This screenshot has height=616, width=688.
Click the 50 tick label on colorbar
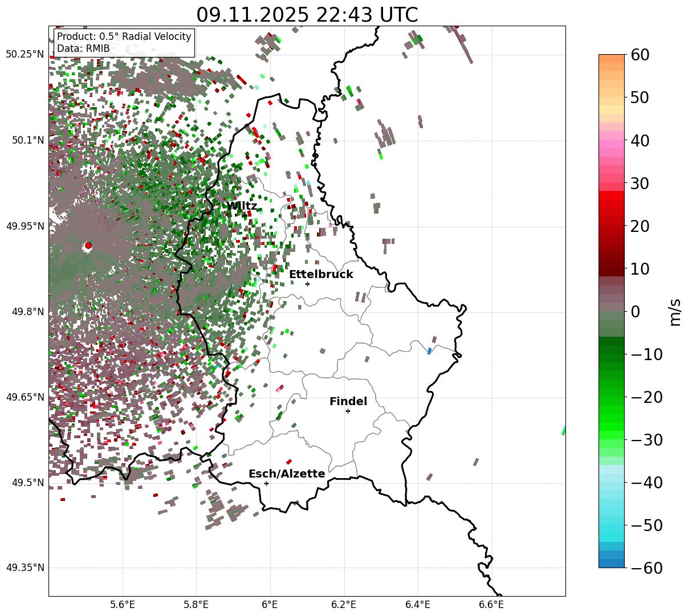[x=639, y=97]
